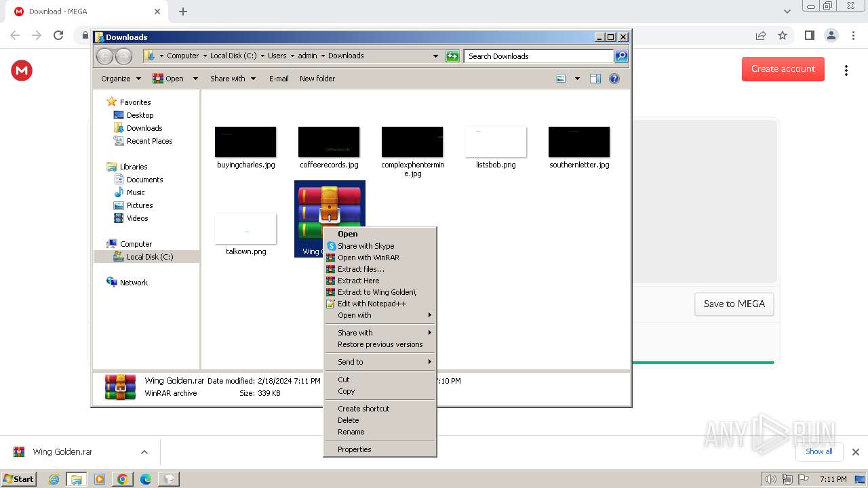Open the Share with toolbar dropdown
868x488 pixels.
(233, 79)
